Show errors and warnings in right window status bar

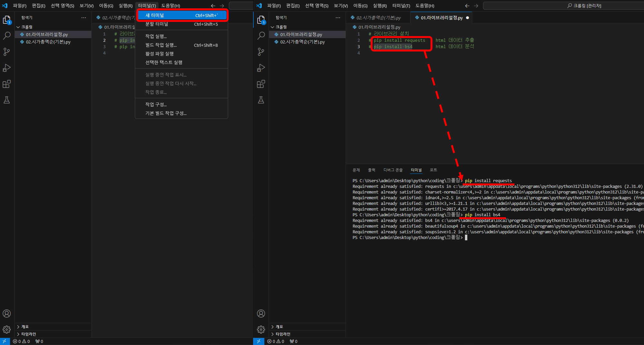click(276, 341)
